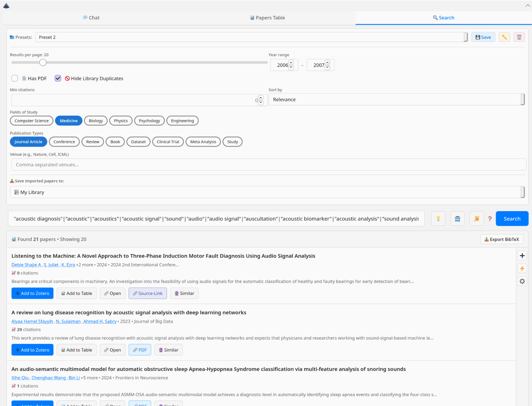Click the robot assistant icon
This screenshot has width=532, height=406.
coord(457,219)
